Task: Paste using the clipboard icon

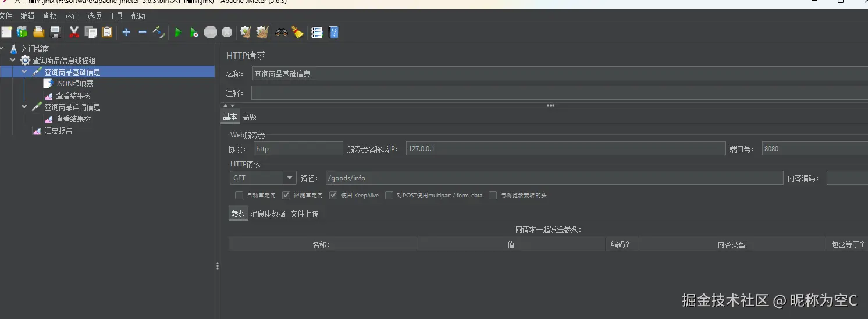Action: 107,33
